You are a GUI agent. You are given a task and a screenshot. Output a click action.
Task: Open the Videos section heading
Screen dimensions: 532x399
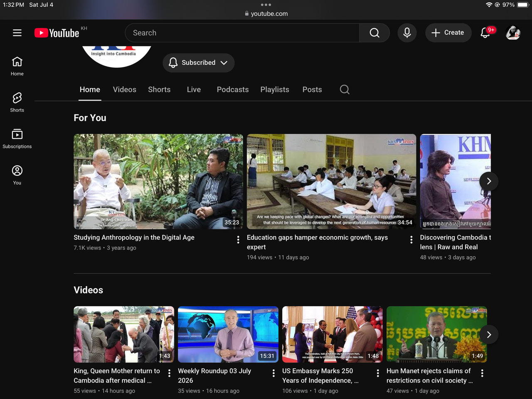pos(89,290)
